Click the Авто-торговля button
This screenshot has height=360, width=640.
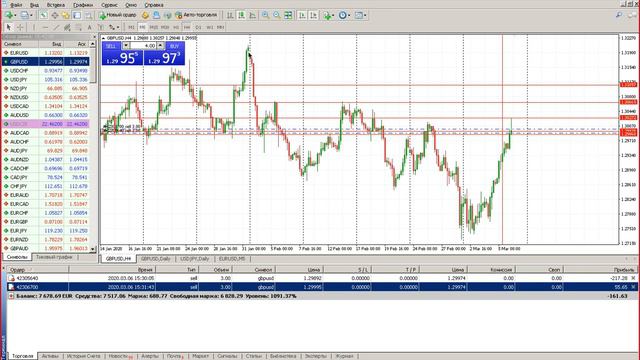click(196, 16)
